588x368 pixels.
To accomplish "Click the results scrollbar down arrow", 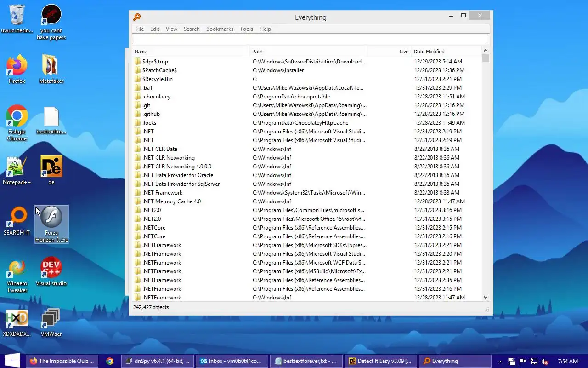I will [x=486, y=298].
